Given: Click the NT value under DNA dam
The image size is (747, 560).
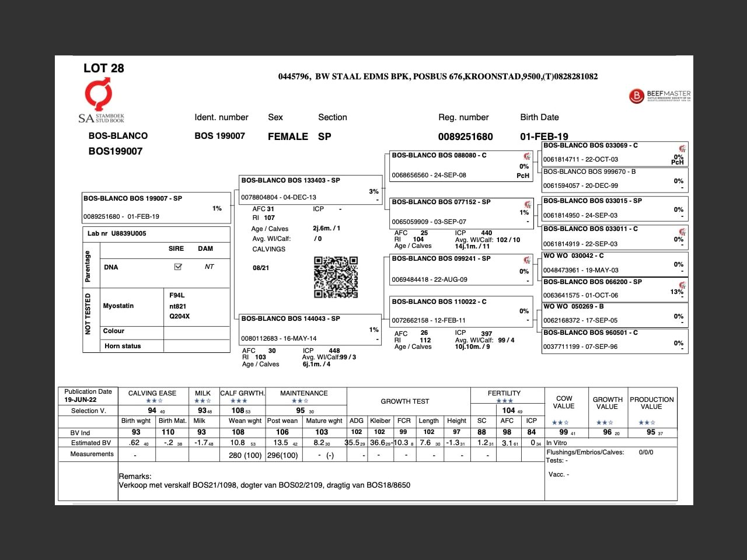Looking at the screenshot, I should click(x=209, y=267).
